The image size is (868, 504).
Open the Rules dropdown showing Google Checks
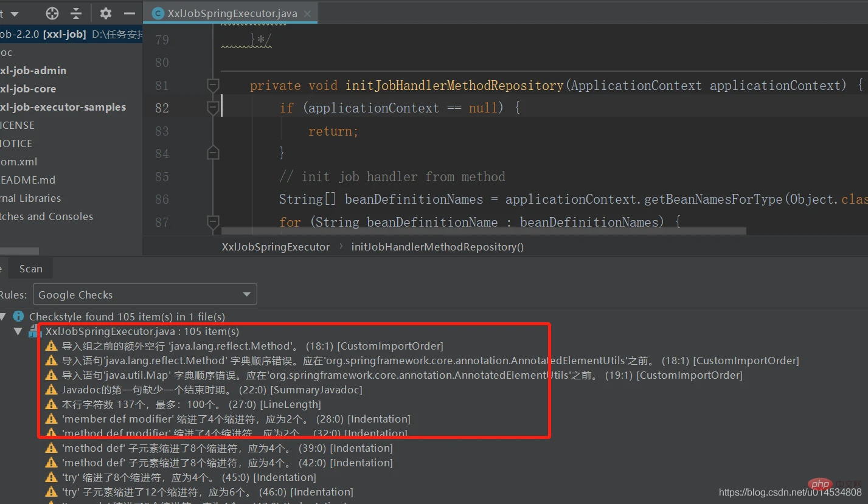145,295
